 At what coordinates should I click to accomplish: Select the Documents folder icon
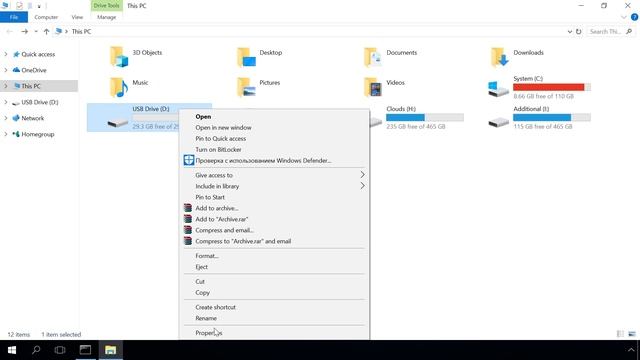point(373,57)
